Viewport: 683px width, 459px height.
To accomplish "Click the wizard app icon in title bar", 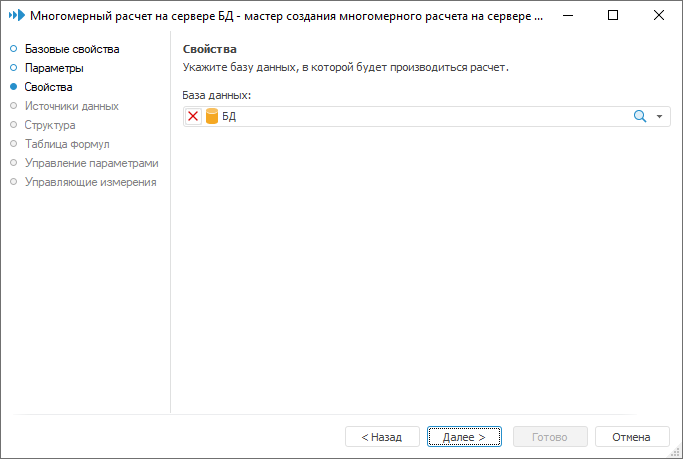I will click(x=15, y=16).
